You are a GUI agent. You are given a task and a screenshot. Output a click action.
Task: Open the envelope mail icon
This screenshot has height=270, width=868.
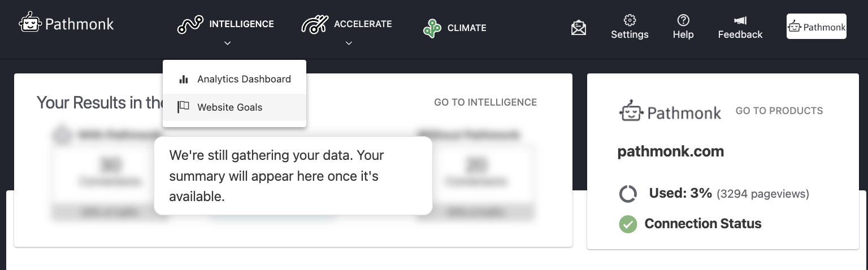pyautogui.click(x=579, y=28)
